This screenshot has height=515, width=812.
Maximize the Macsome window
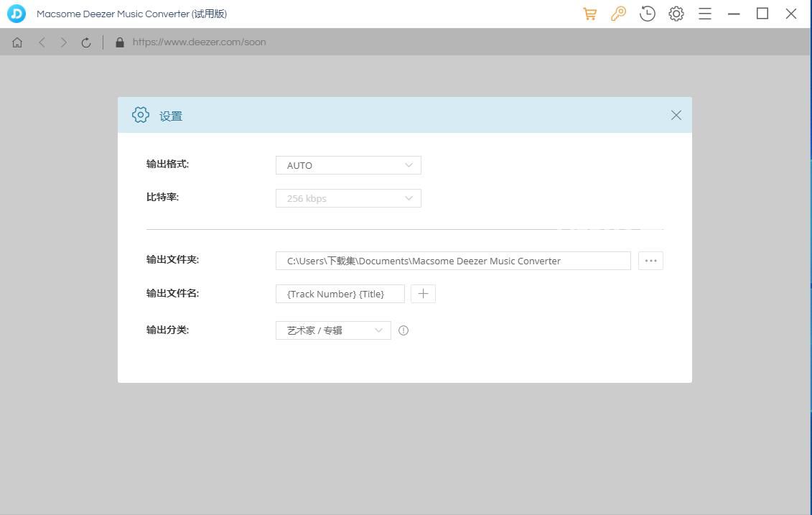(762, 14)
